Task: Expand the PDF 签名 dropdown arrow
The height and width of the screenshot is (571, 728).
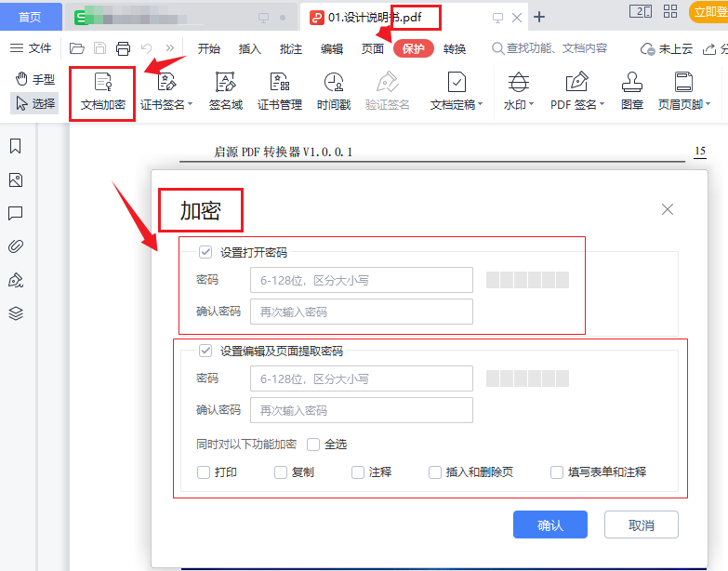Action: pos(602,104)
